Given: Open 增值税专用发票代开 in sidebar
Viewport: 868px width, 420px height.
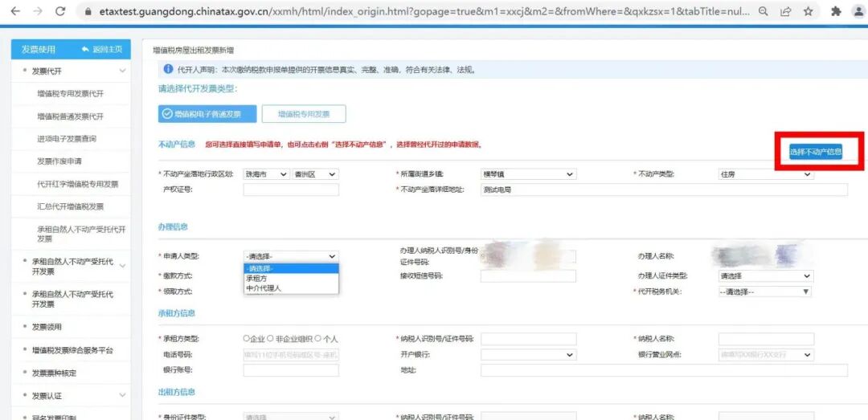Looking at the screenshot, I should [x=70, y=93].
